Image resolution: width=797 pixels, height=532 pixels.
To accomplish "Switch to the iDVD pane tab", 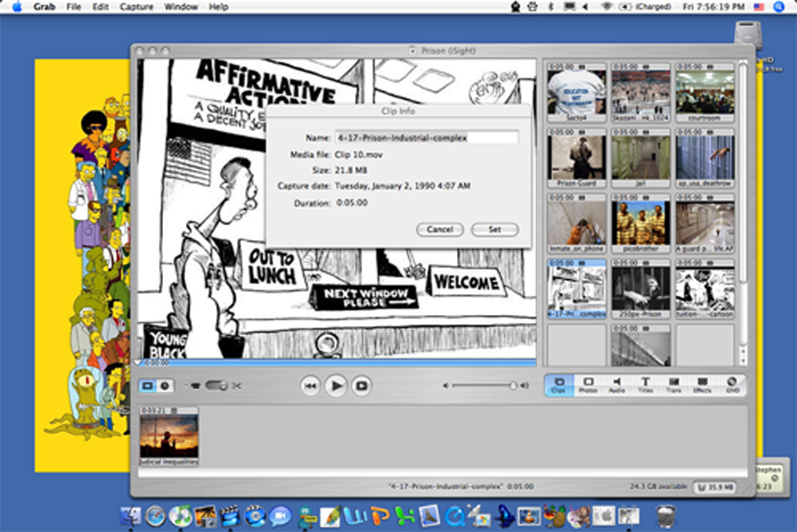I will pyautogui.click(x=731, y=385).
